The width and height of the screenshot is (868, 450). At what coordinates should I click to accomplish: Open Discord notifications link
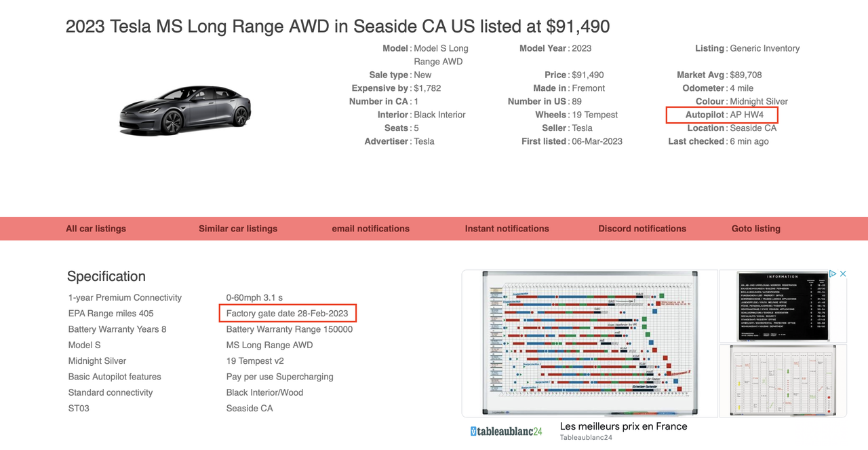pyautogui.click(x=642, y=229)
